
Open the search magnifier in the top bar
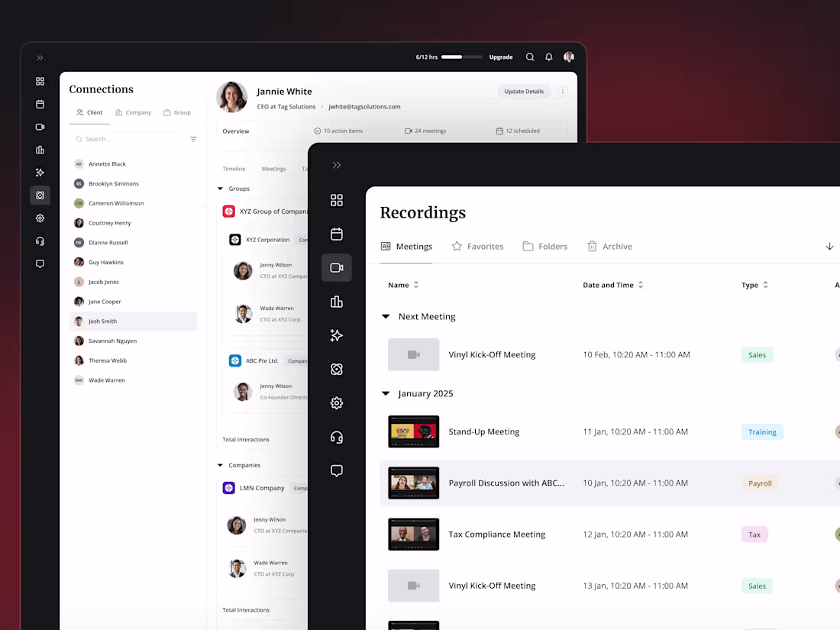[530, 57]
